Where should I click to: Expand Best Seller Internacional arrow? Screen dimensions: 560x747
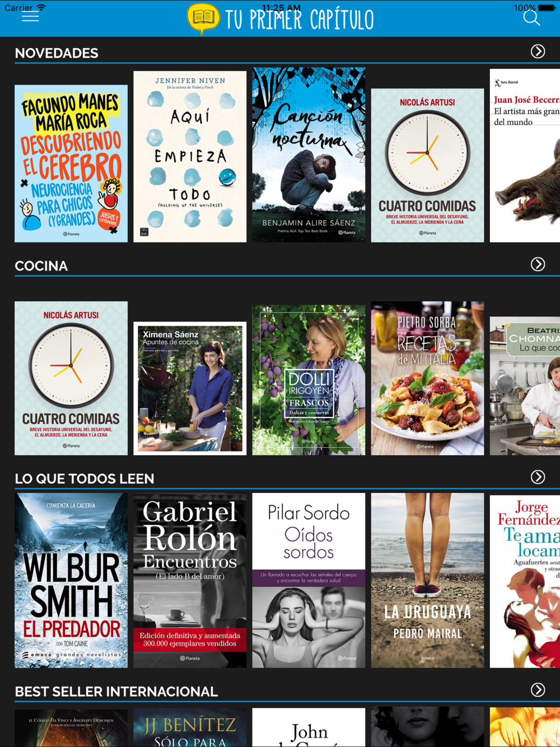point(538,690)
